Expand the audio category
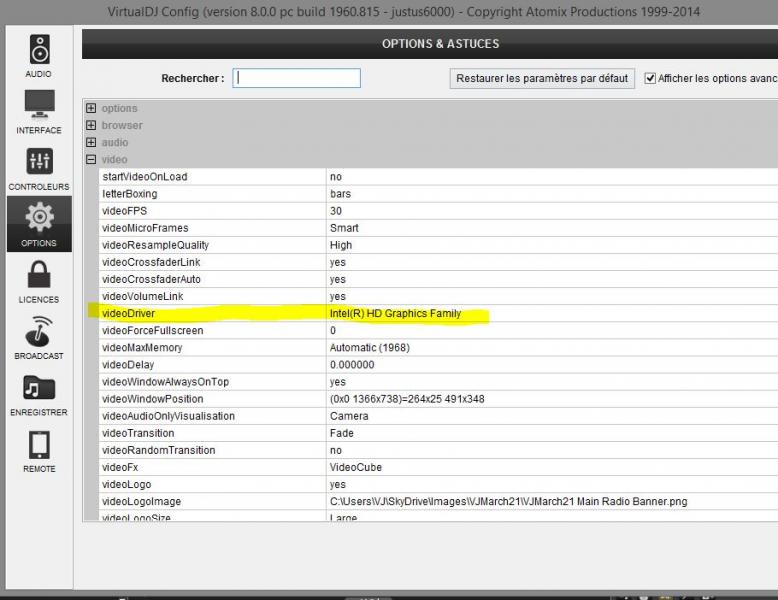This screenshot has width=778, height=600. click(x=91, y=142)
